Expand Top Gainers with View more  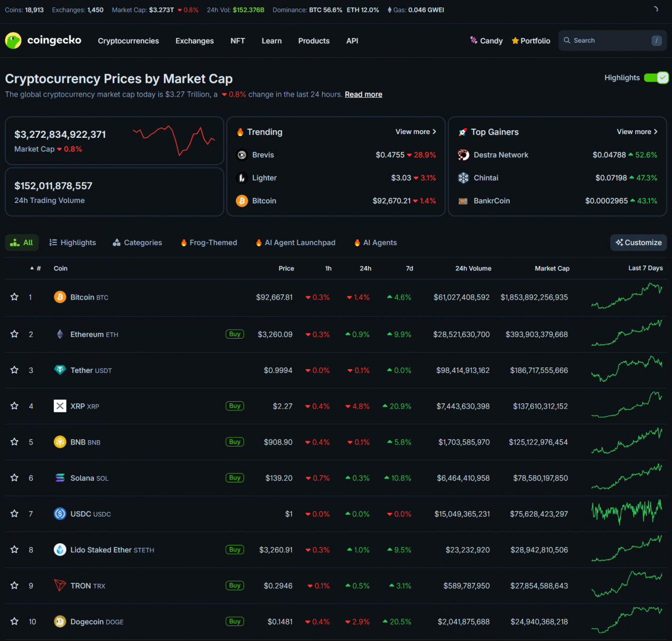click(x=637, y=132)
